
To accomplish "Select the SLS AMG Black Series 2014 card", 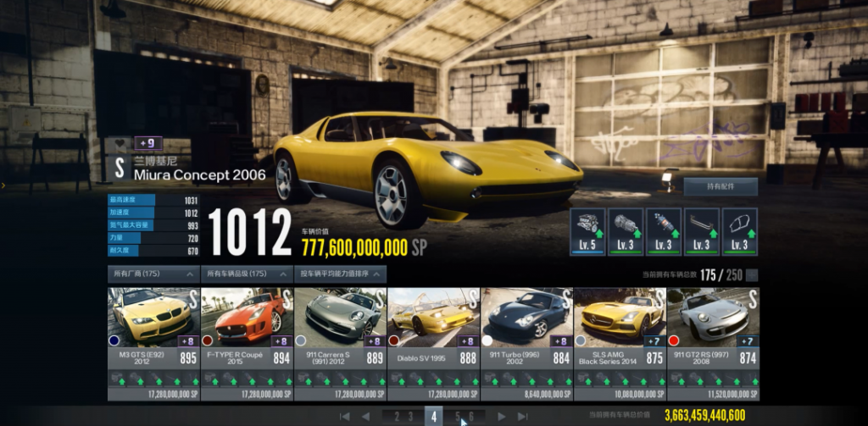I will point(620,344).
